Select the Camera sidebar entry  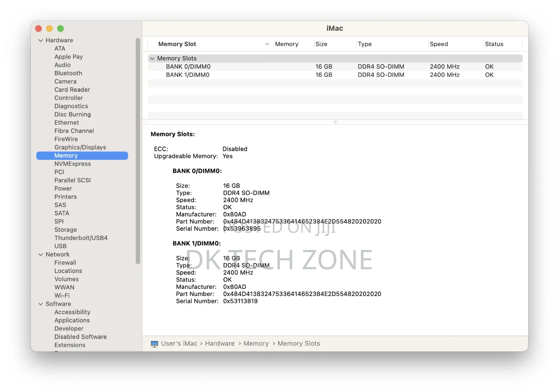point(65,81)
